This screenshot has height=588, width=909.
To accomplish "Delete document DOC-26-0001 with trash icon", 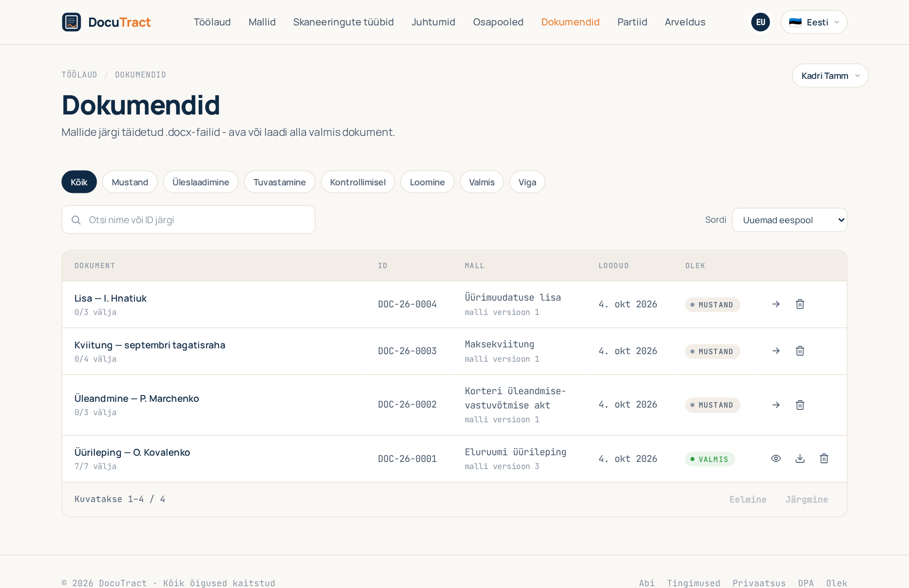I will tap(824, 458).
